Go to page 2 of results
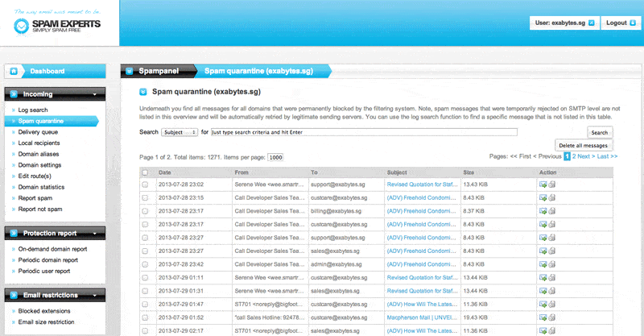This screenshot has height=336, width=644. pyautogui.click(x=574, y=156)
